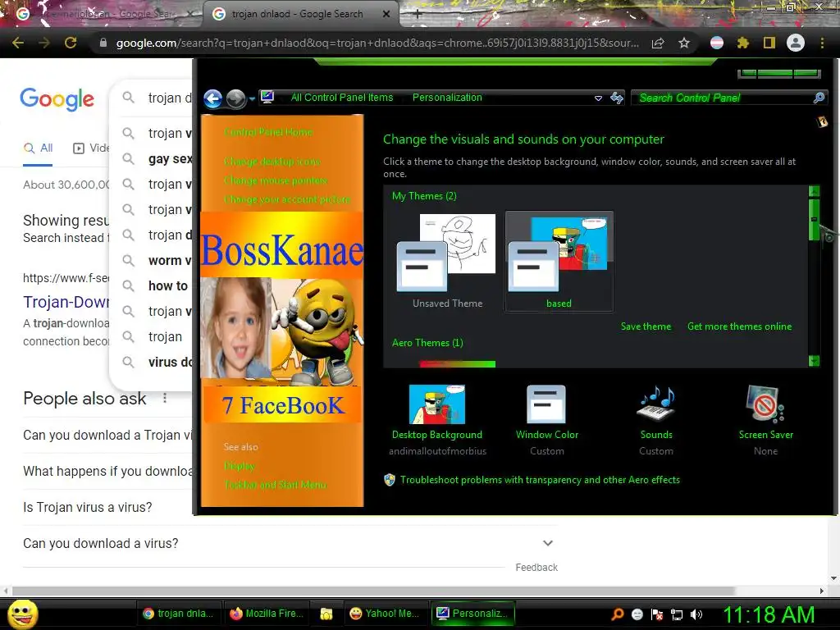Open the Sounds icon with music notes
Image resolution: width=840 pixels, height=630 pixels.
pyautogui.click(x=656, y=404)
